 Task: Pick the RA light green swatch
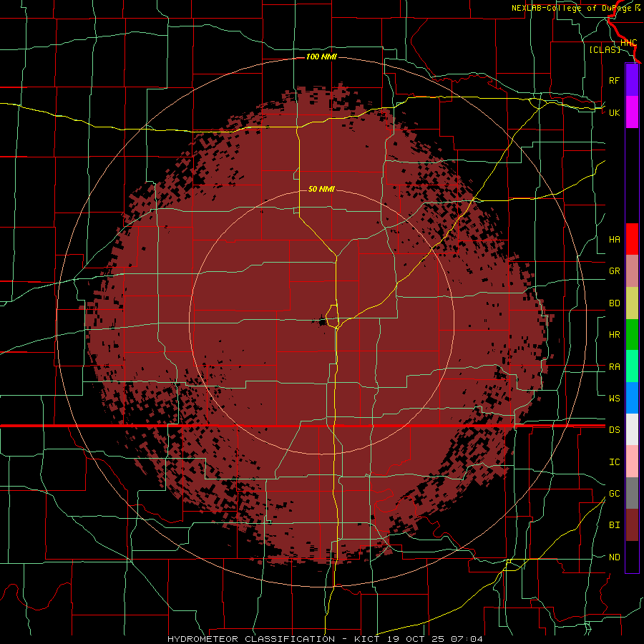point(632,366)
